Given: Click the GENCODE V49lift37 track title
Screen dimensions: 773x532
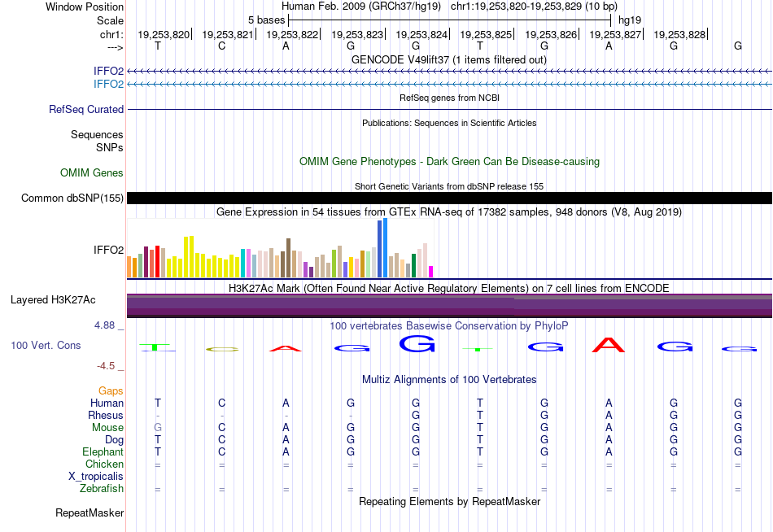Looking at the screenshot, I should point(448,59).
